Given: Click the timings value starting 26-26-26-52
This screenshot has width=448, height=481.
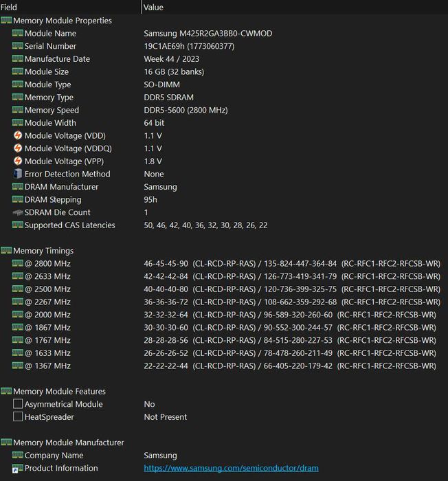Looking at the screenshot, I should coord(290,353).
